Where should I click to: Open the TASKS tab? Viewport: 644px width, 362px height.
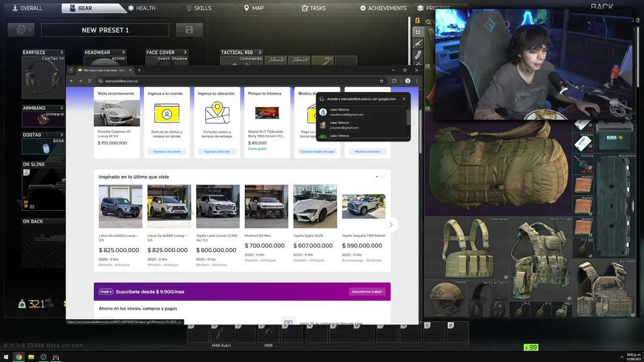tap(313, 8)
